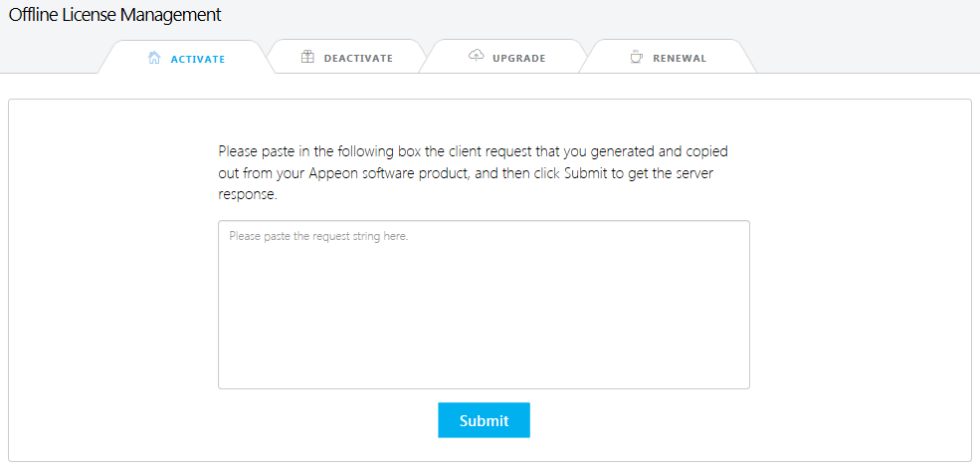Click the Offline License Management heading
This screenshot has height=471, width=980.
pos(115,15)
